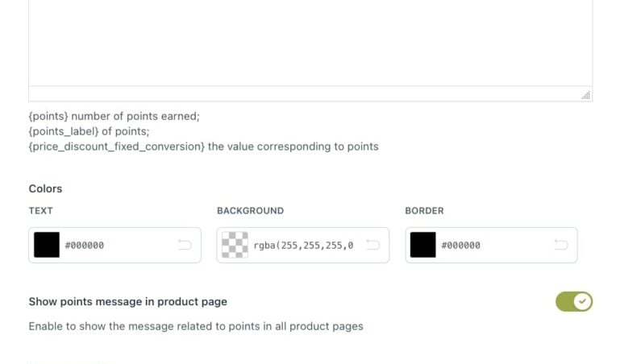The image size is (620, 364).
Task: Open the transparent Background color swatch
Action: 235,245
